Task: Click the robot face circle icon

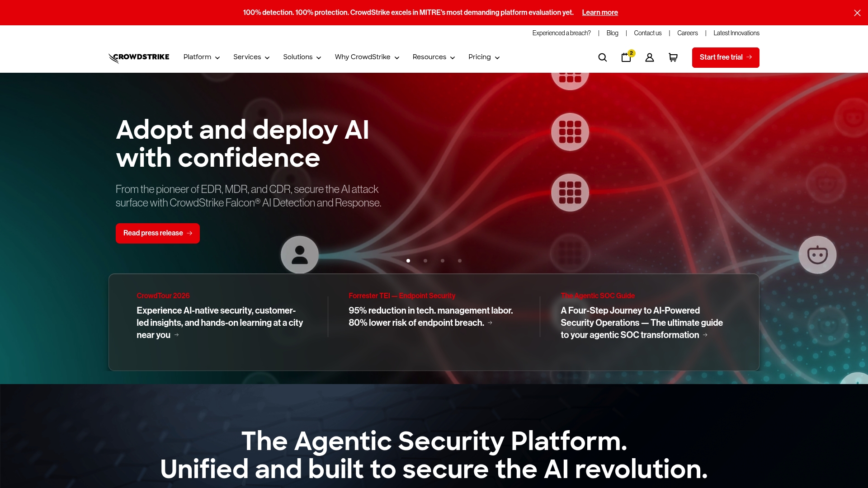Action: click(x=817, y=254)
